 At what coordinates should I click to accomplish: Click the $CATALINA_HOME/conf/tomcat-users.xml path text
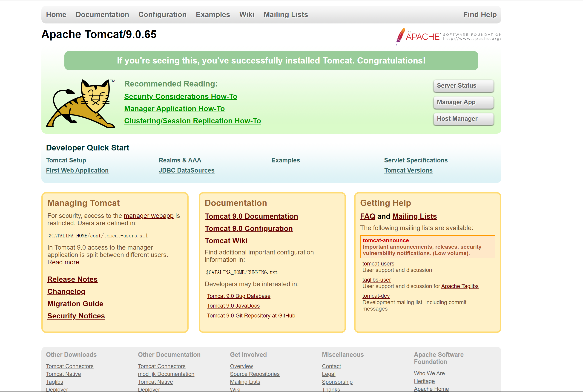point(98,236)
